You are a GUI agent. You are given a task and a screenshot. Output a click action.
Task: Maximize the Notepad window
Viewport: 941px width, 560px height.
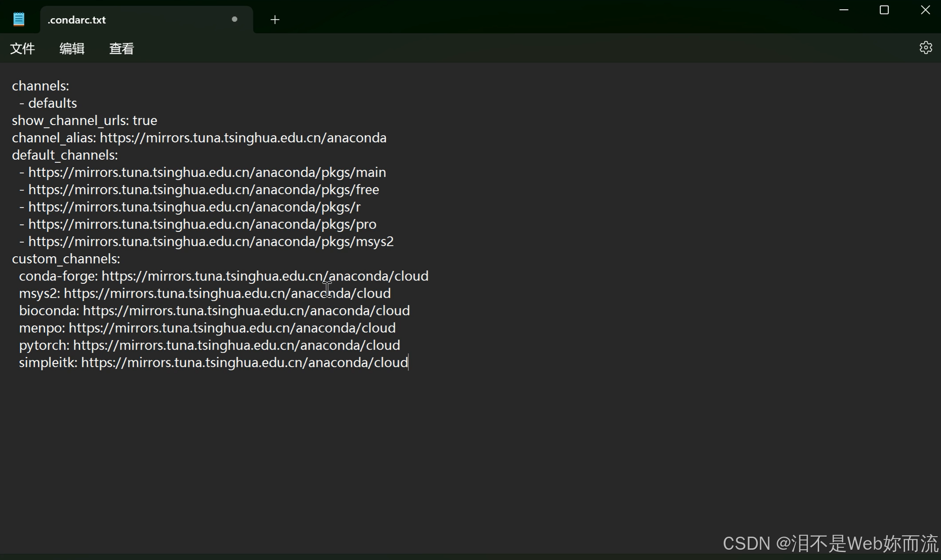[x=884, y=10]
